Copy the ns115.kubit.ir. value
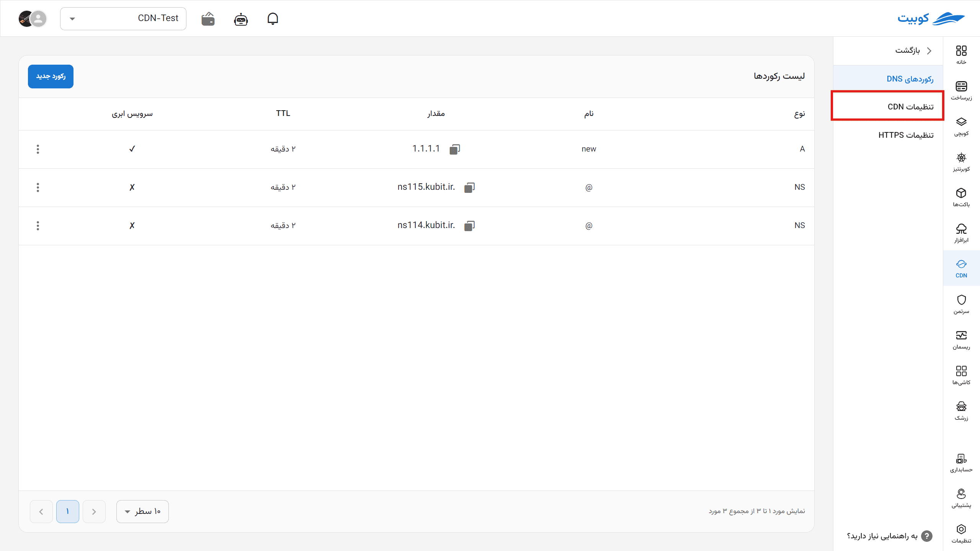 (x=469, y=187)
